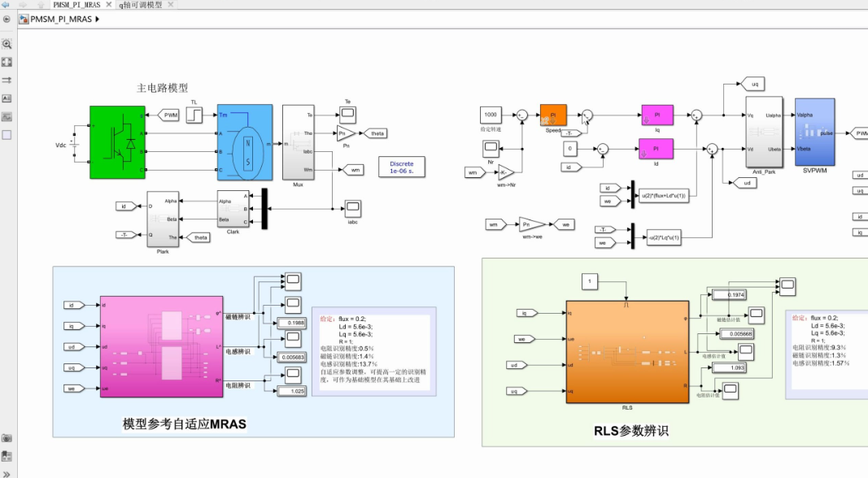Screen dimensions: 868x478
Task: Click the Image insert tool in palette
Action: pos(7,116)
